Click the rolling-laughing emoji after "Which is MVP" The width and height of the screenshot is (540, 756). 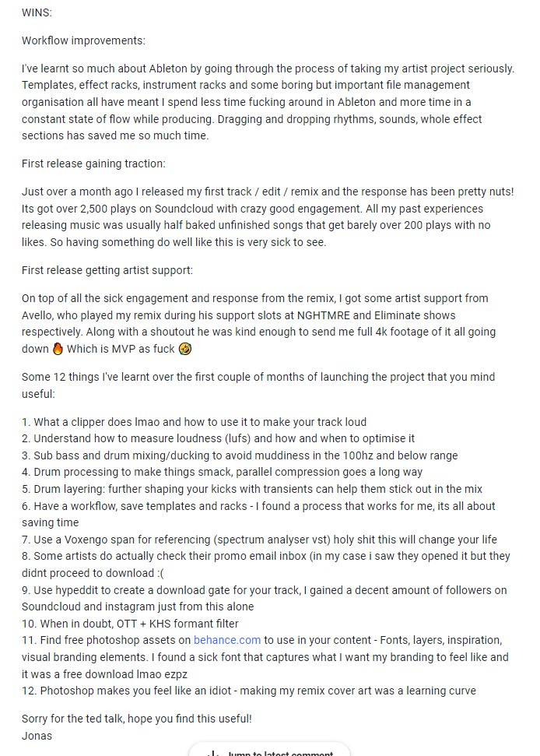pyautogui.click(x=185, y=349)
